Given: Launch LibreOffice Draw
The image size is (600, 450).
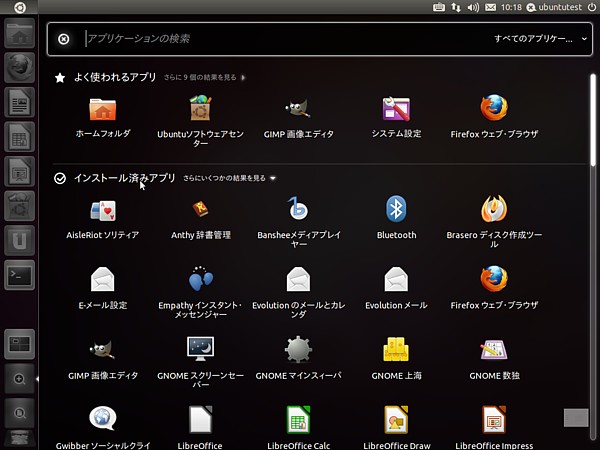Looking at the screenshot, I should point(396,419).
